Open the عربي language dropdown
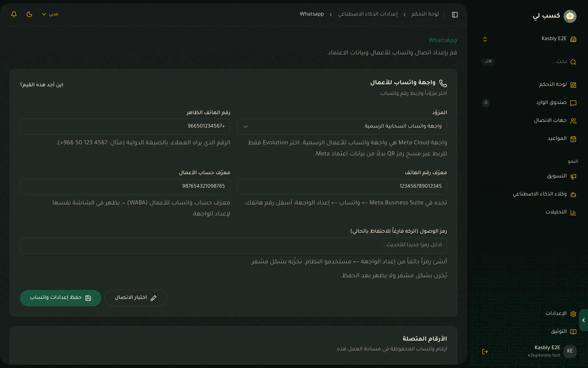This screenshot has height=368, width=588. tap(50, 14)
